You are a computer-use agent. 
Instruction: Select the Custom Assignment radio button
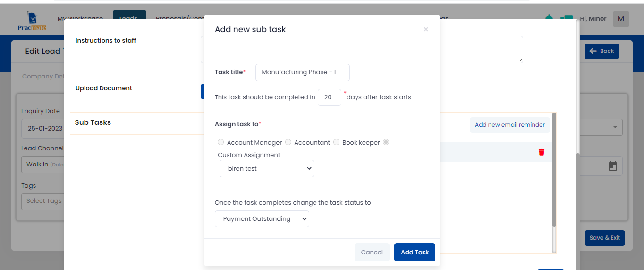coord(386,142)
